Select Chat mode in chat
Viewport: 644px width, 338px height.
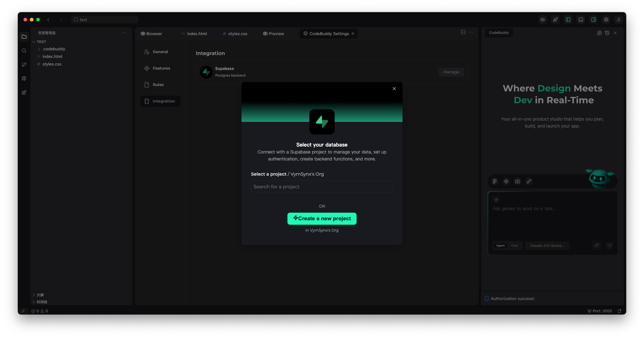click(x=514, y=246)
